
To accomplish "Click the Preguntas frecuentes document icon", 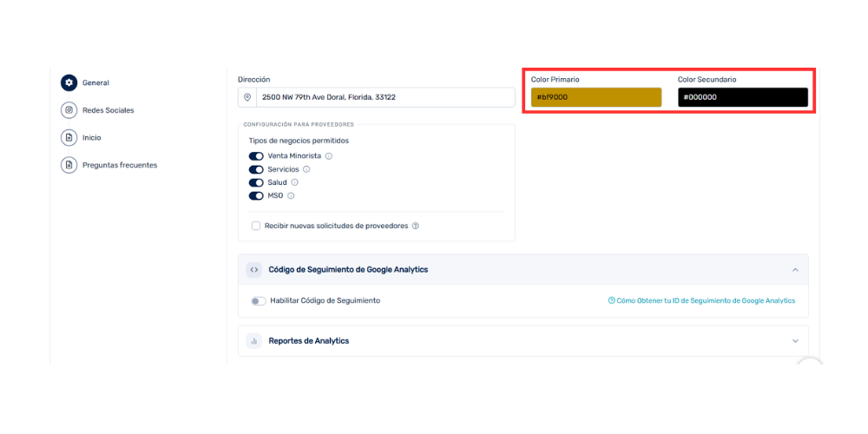I will pyautogui.click(x=69, y=165).
